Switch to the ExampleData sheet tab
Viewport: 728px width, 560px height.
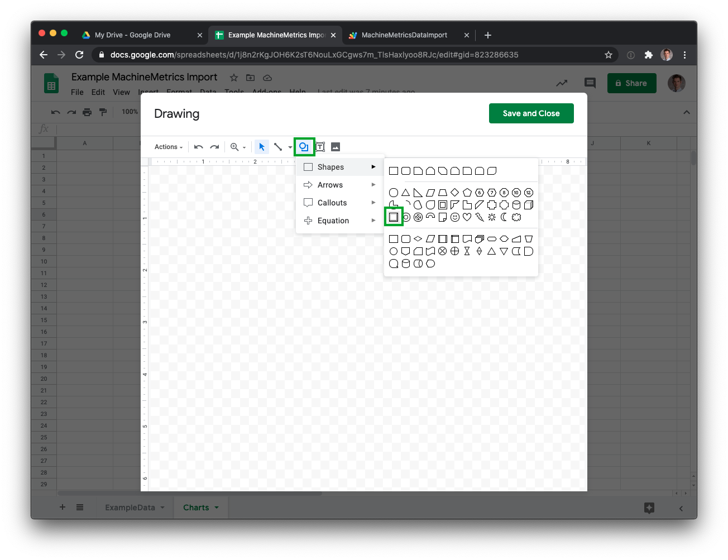(130, 508)
